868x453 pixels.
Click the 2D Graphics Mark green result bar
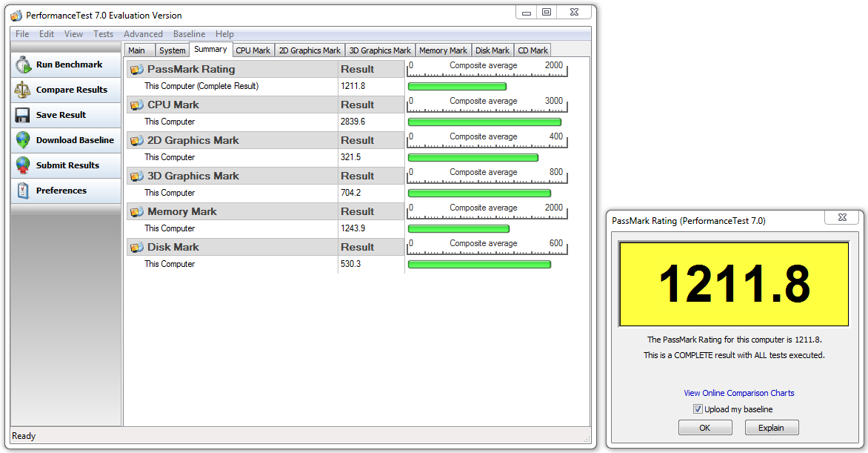pyautogui.click(x=473, y=157)
